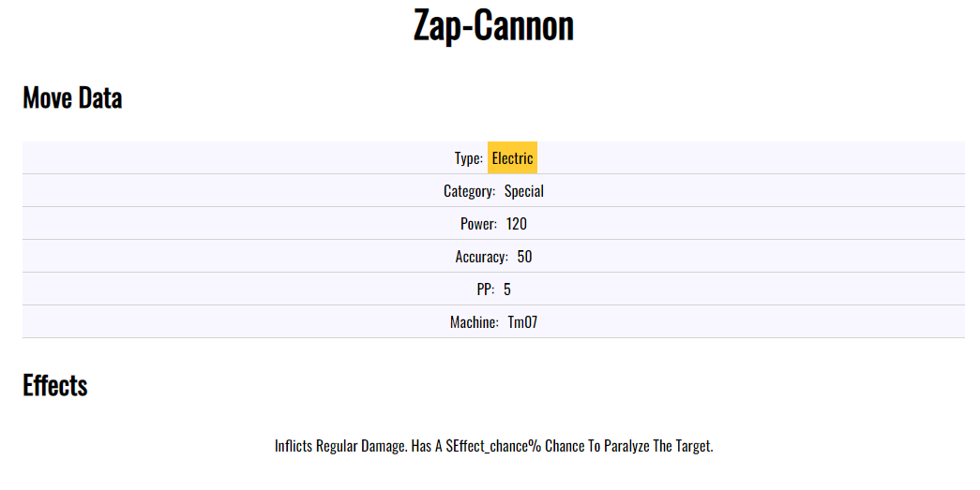This screenshot has height=490, width=980.
Task: Click the Zap-Cannon page title
Action: click(x=493, y=26)
